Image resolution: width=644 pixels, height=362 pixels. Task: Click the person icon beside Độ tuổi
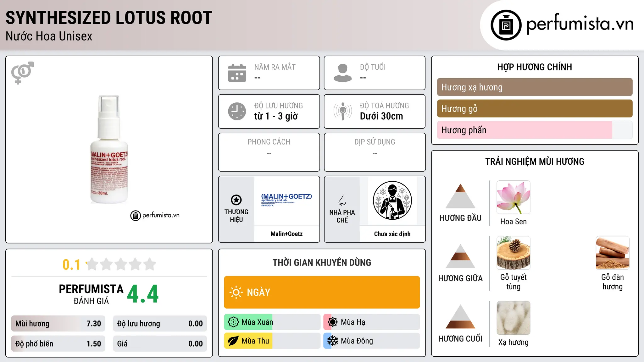[x=343, y=73]
